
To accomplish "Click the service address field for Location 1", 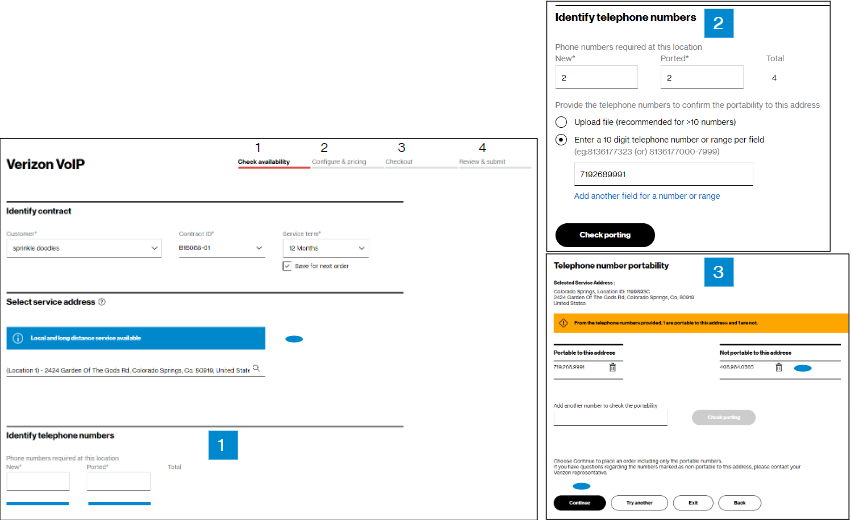I will 136,370.
